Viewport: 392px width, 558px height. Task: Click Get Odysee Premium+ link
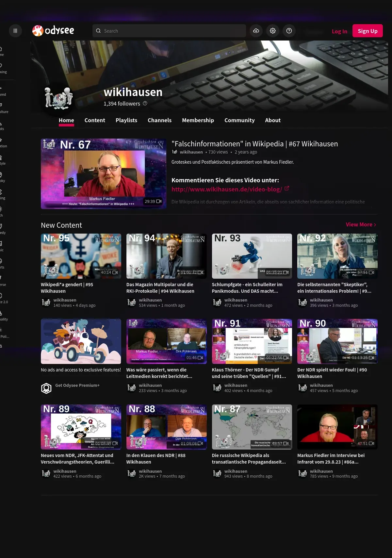[x=77, y=385]
